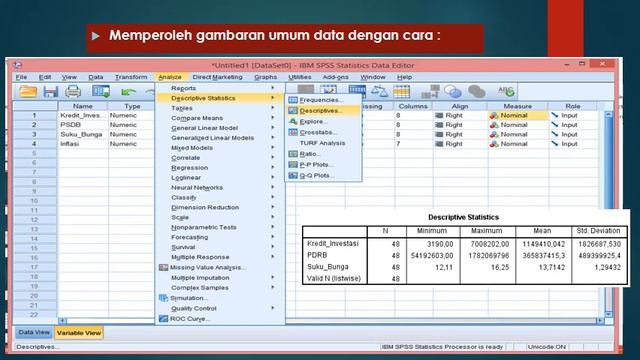Click the ABC Spell Check icon

point(507,91)
